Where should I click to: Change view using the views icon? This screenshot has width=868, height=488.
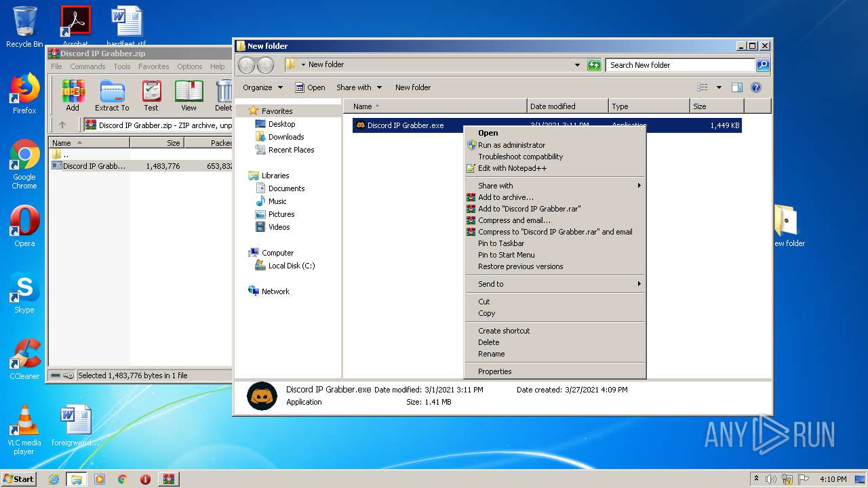(703, 87)
